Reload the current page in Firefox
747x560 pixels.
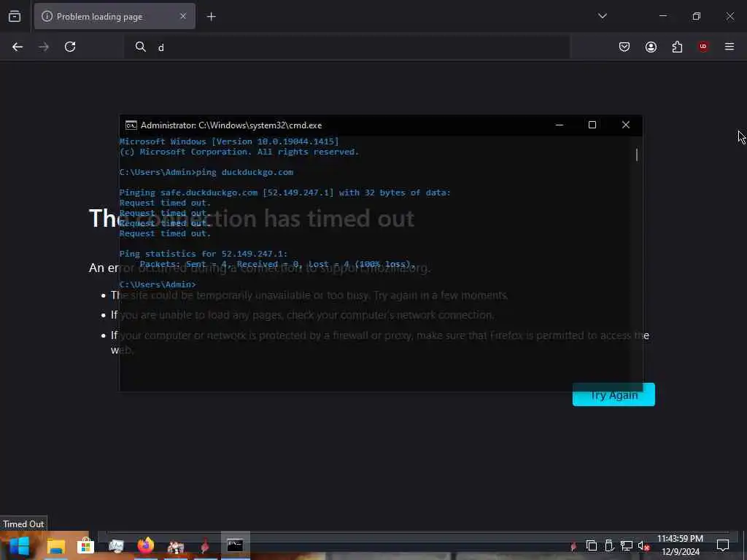click(x=70, y=47)
